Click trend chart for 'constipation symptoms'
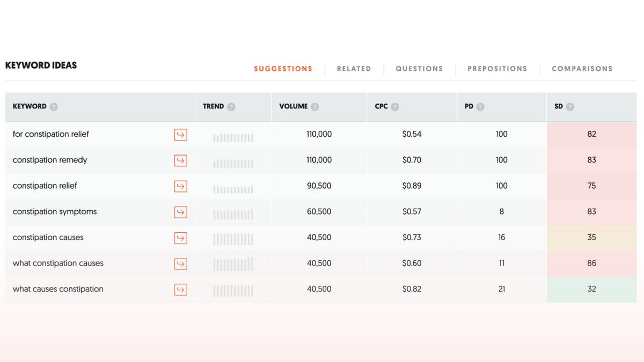Image resolution: width=644 pixels, height=362 pixels. click(x=233, y=215)
